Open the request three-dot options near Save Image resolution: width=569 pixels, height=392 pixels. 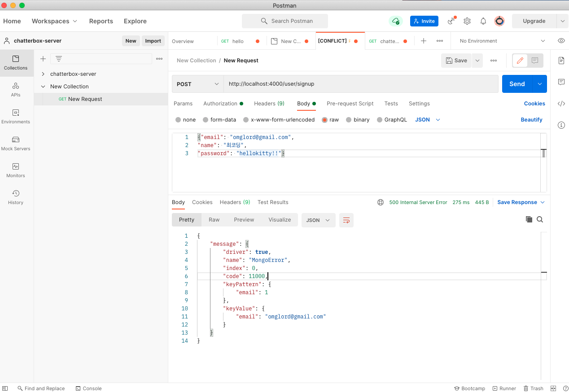click(494, 61)
